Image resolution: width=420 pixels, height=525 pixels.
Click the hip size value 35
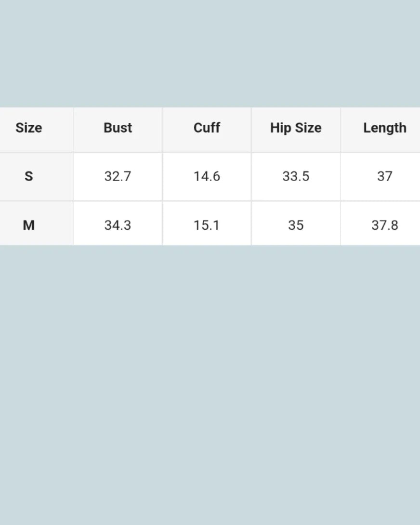click(x=296, y=225)
